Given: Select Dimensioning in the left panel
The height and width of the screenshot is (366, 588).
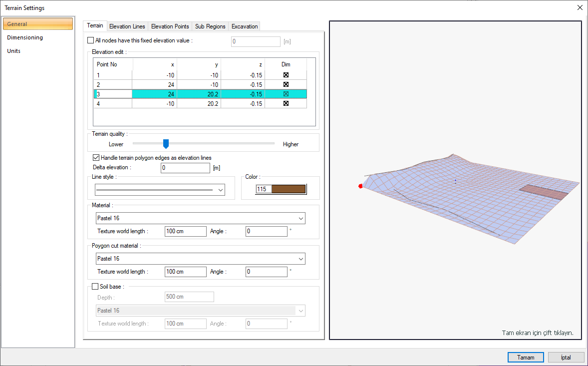Looking at the screenshot, I should coord(25,37).
